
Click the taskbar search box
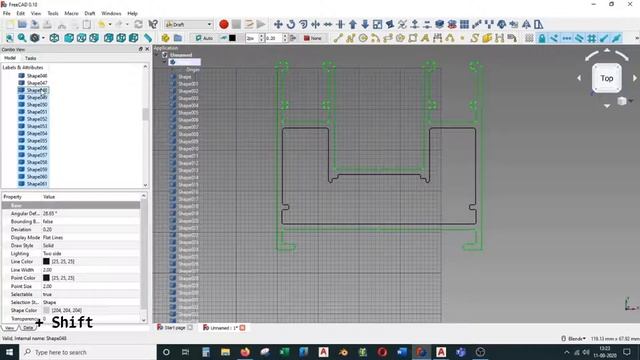coord(88,352)
